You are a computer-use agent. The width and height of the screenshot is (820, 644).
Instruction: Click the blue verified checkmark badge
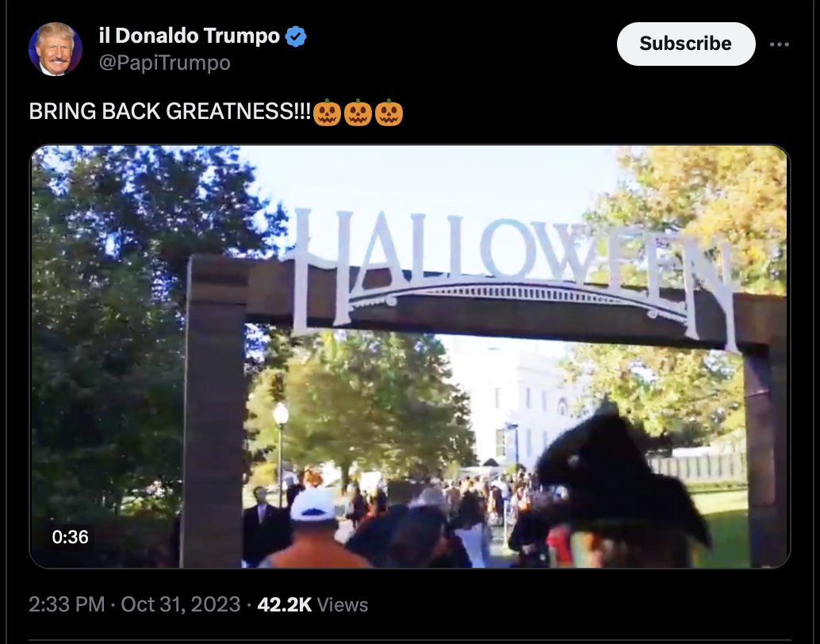tap(296, 36)
